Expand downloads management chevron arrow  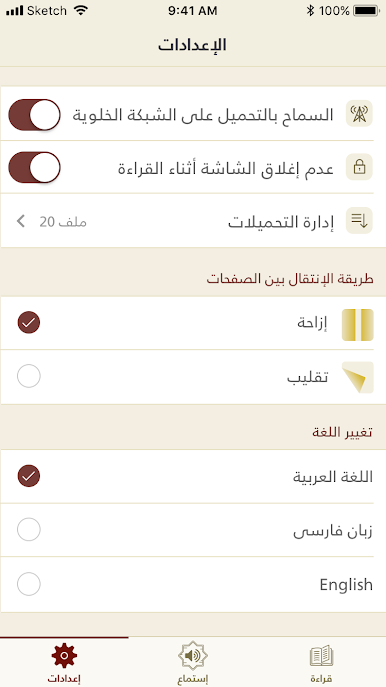[x=21, y=221]
